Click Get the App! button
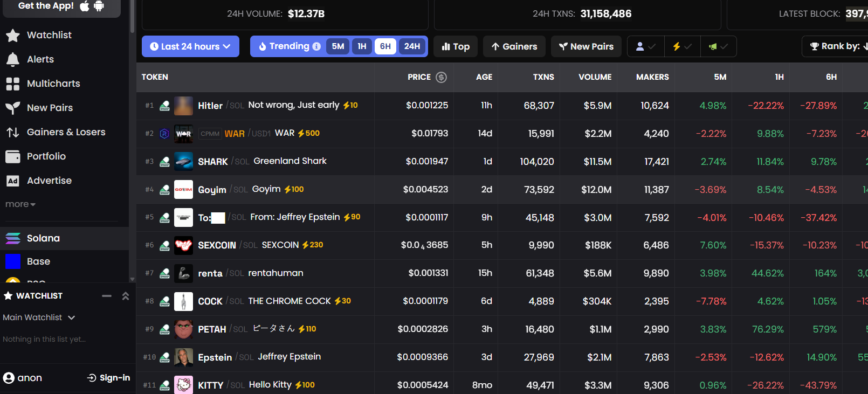The height and width of the screenshot is (394, 868). [61, 6]
